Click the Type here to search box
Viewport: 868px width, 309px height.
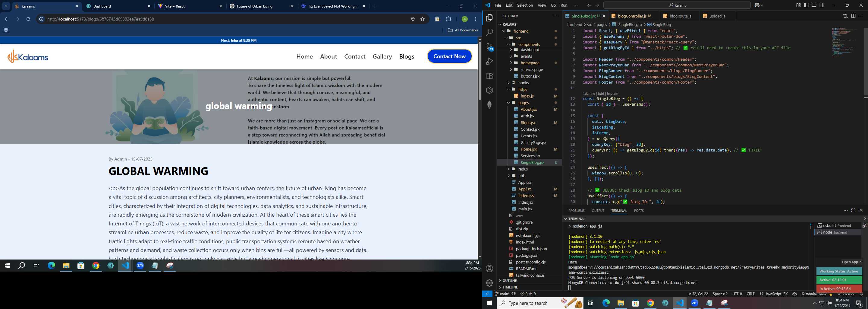click(540, 303)
